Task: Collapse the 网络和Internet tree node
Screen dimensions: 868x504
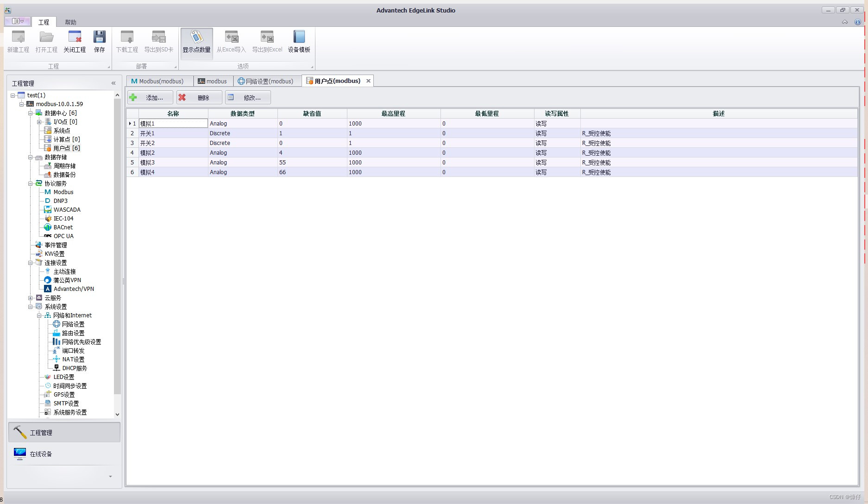Action: pos(39,315)
